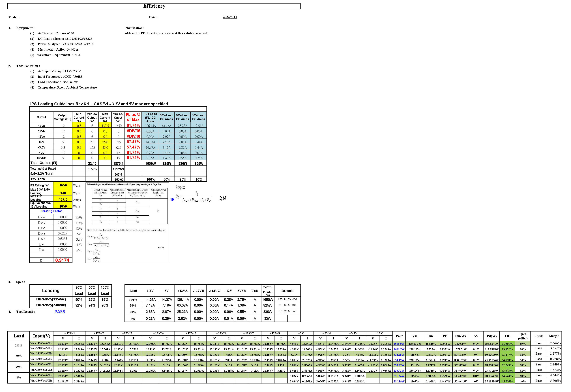Screen dimensions: 571x392
Task: Click the '+12V/5' column header
Action: 191,333
